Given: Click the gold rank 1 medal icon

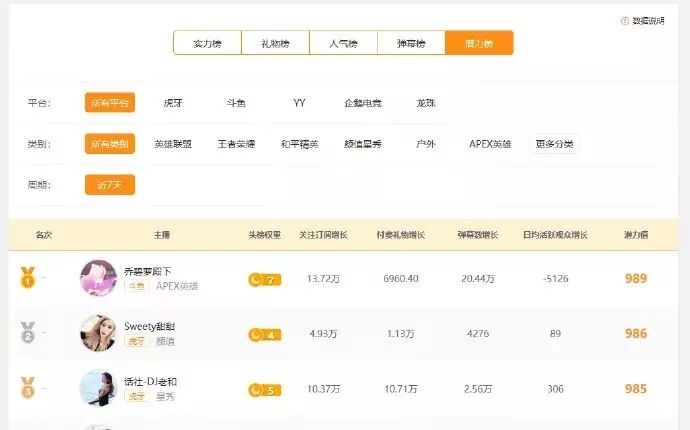Looking at the screenshot, I should pos(28,278).
